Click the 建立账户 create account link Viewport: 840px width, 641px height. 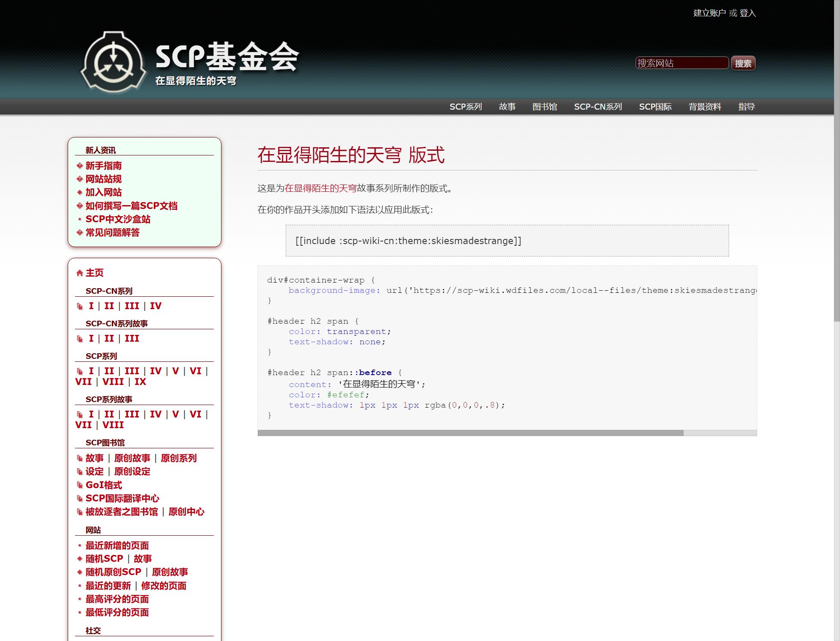click(x=709, y=13)
